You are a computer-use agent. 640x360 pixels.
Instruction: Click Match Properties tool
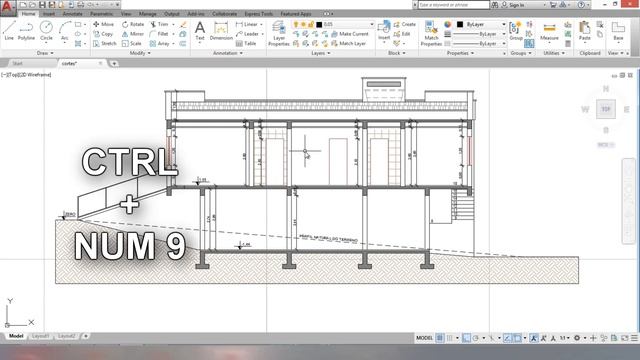pyautogui.click(x=431, y=33)
